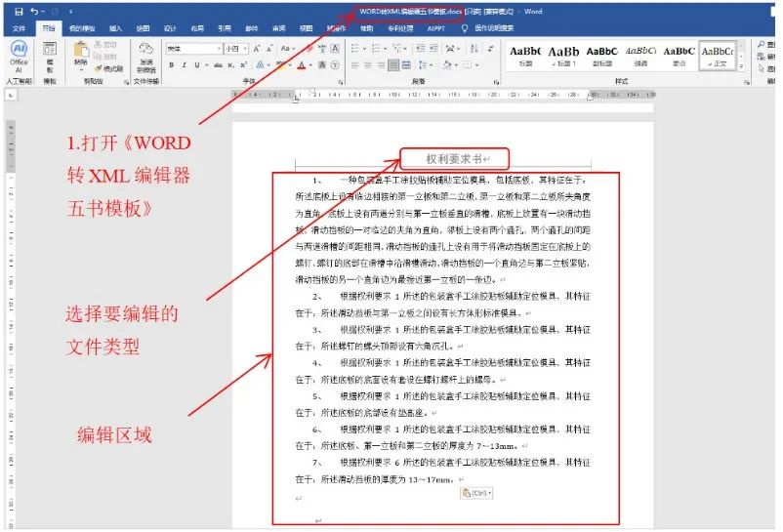The height and width of the screenshot is (532, 783).
Task: Click the Find magnifier icon at ribbon right
Action: [761, 45]
